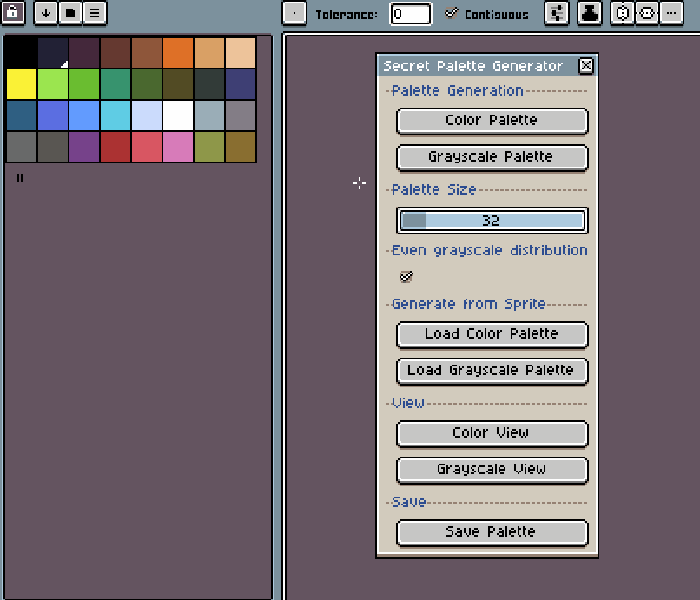Adjust the Palette Size slider
The width and height of the screenshot is (700, 600).
pos(492,221)
